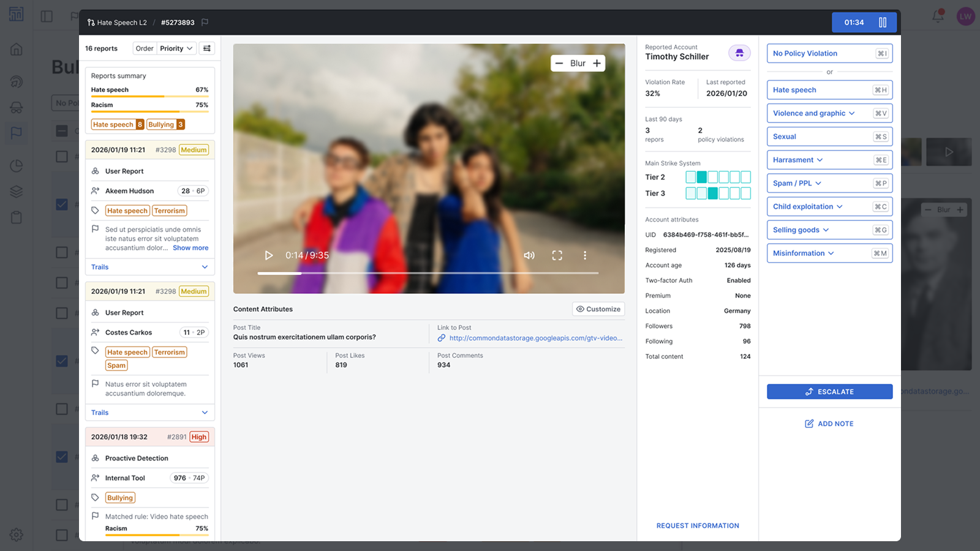Open the filter settings next to Priority
This screenshot has width=980, height=551.
pos(206,48)
